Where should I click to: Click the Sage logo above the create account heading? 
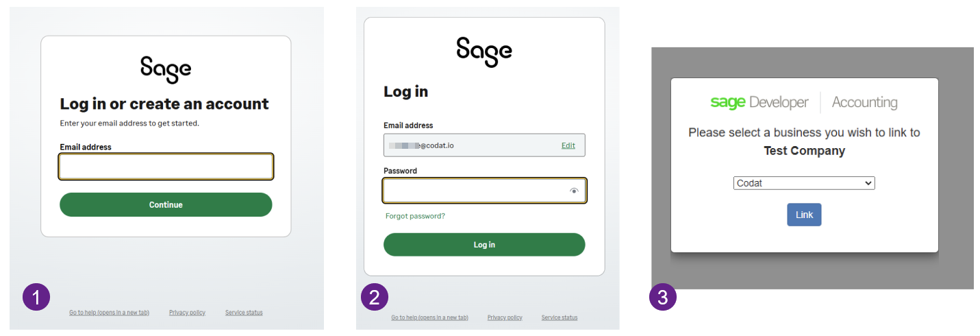point(166,69)
